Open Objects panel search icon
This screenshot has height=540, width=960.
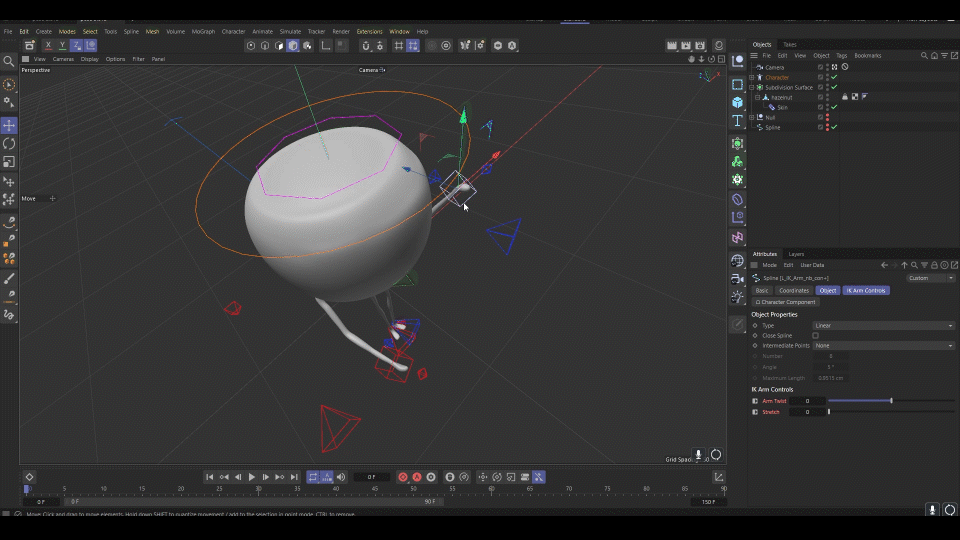(x=924, y=56)
